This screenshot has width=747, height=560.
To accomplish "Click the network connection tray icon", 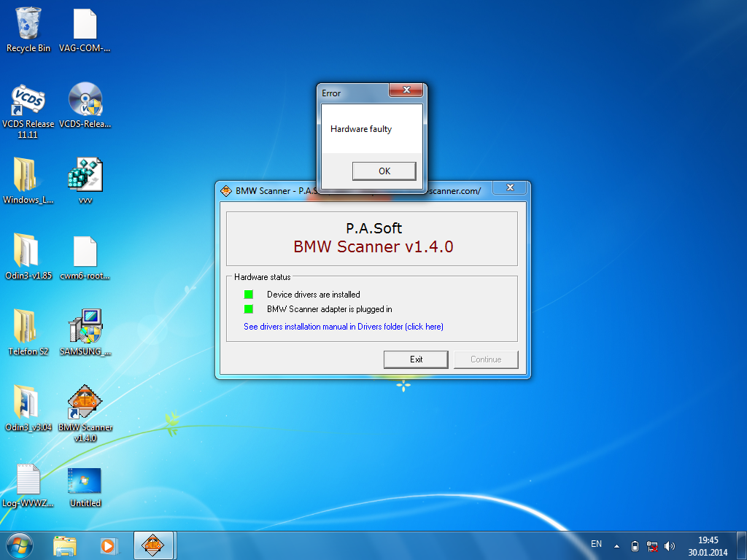I will pyautogui.click(x=651, y=546).
